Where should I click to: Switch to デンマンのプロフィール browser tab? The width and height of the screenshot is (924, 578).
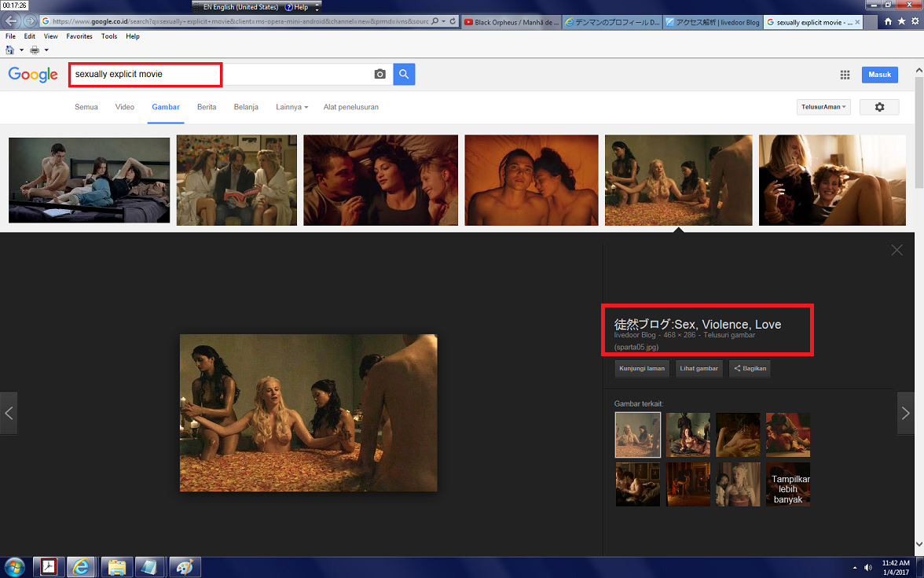point(612,22)
